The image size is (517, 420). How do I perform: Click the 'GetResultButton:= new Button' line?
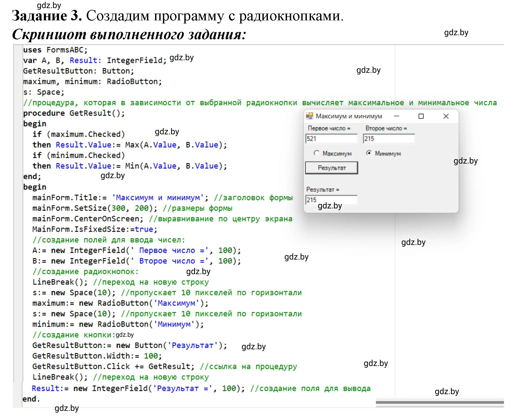[130, 345]
